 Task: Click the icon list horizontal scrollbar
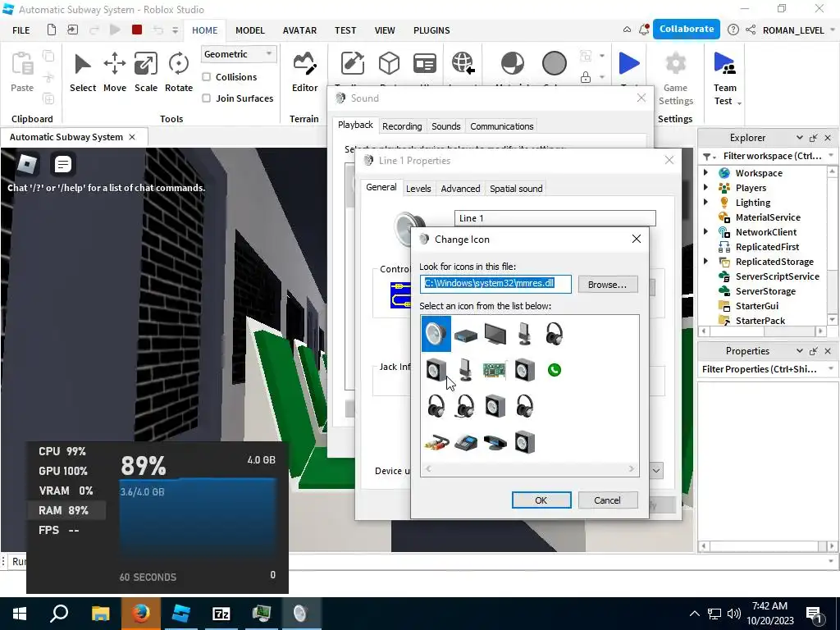(529, 468)
